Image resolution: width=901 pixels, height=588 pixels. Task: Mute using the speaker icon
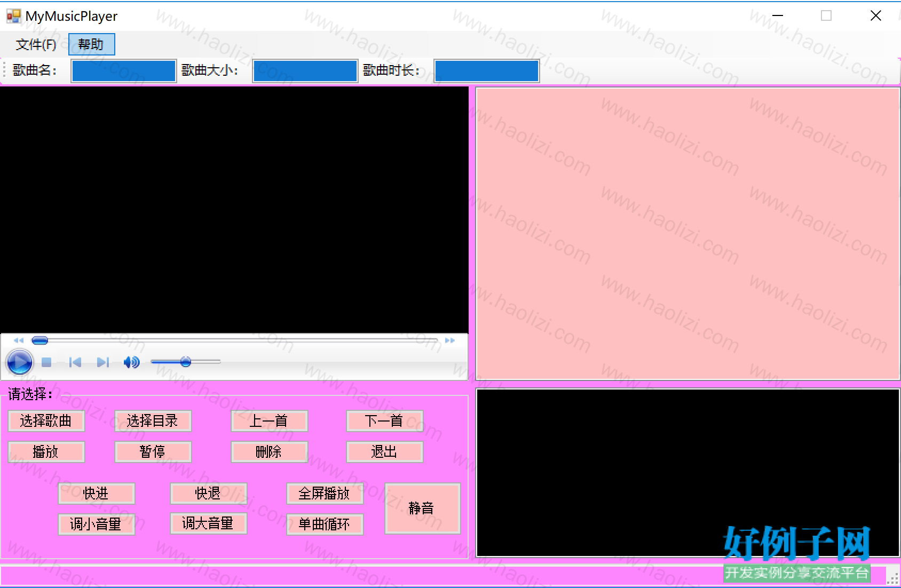pyautogui.click(x=131, y=362)
